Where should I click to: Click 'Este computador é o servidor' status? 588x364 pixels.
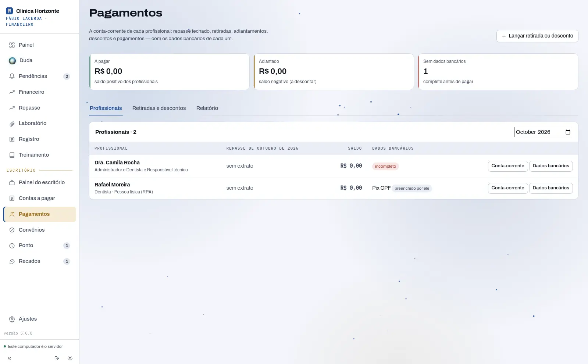click(33, 346)
